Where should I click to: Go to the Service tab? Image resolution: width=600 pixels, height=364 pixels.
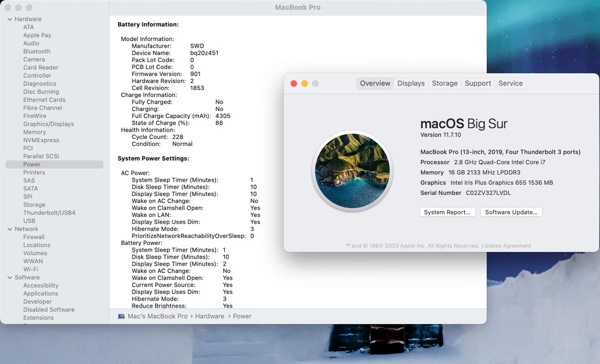pos(510,83)
